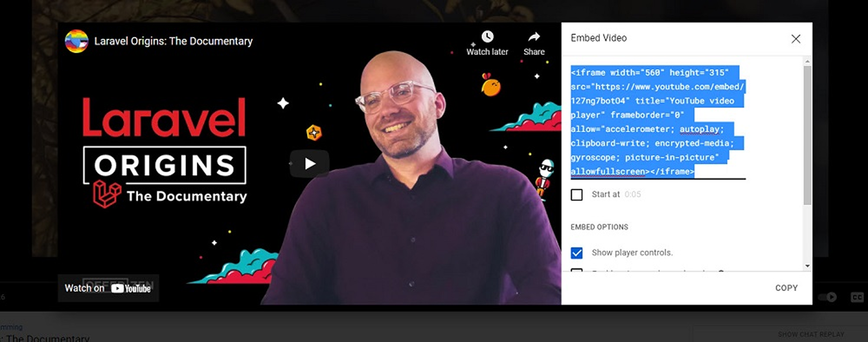Click the Start at 0:05 time field
868x342 pixels.
pos(632,194)
